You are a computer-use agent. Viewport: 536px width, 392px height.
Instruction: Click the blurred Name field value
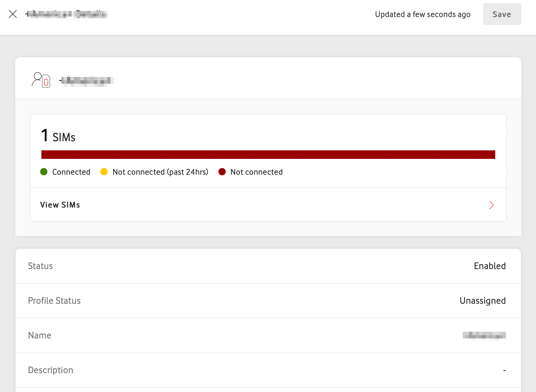coord(484,335)
